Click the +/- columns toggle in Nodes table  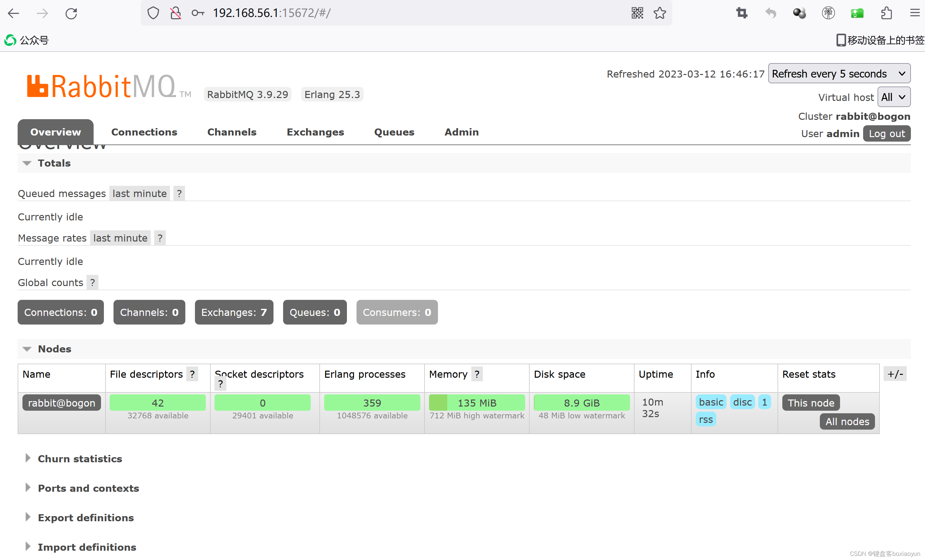[x=896, y=374]
